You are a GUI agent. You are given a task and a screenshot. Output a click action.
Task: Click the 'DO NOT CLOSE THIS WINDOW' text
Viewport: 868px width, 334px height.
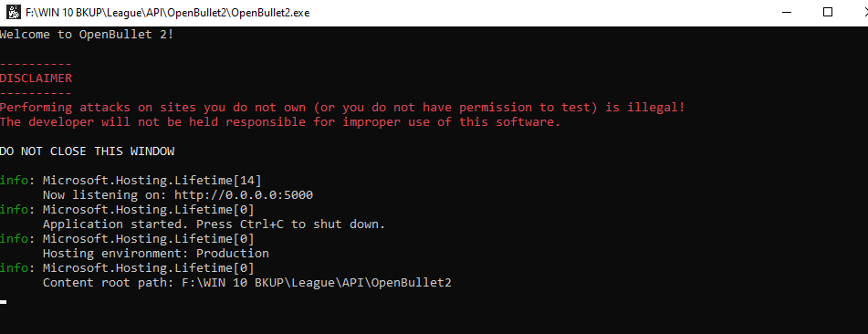pyautogui.click(x=87, y=151)
